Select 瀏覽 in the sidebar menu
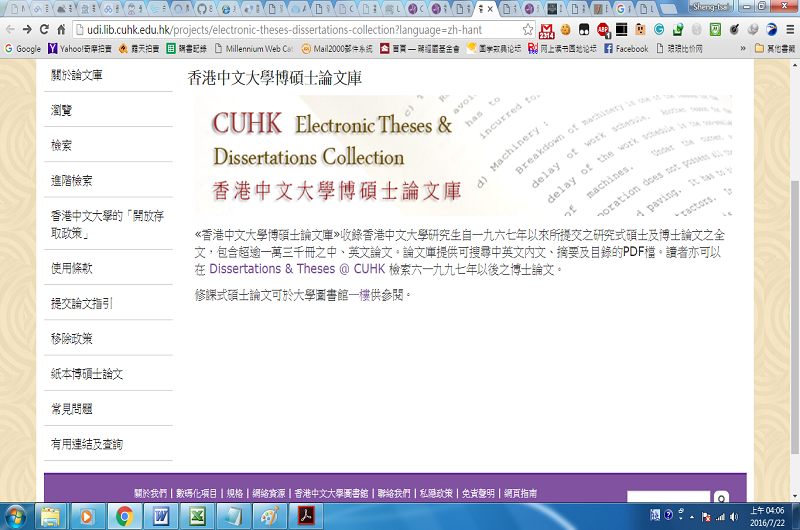 click(x=62, y=110)
